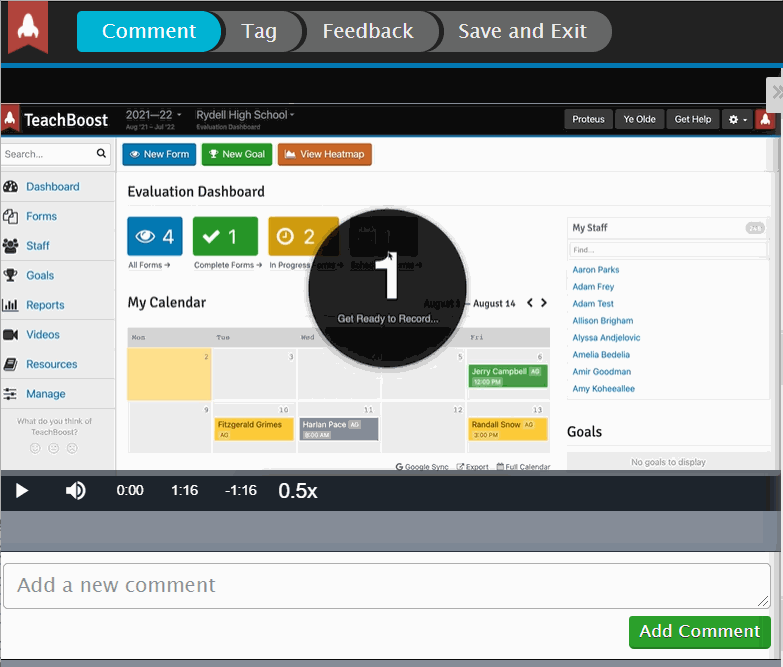Click the New Goal button
783x667 pixels.
(x=237, y=154)
